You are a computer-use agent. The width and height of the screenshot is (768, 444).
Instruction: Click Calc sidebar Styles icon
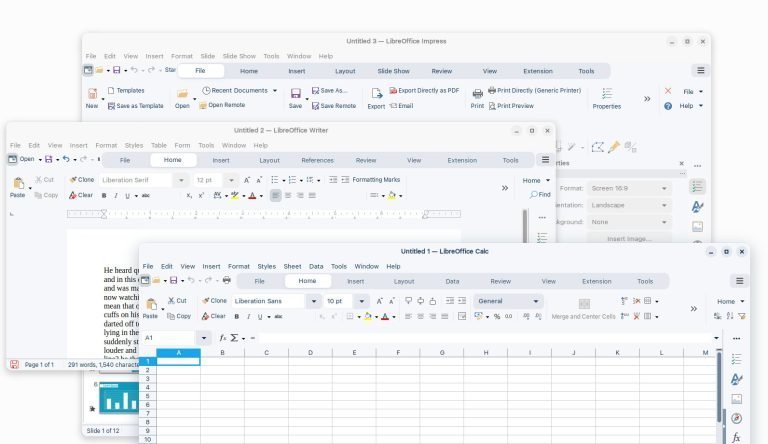[736, 379]
